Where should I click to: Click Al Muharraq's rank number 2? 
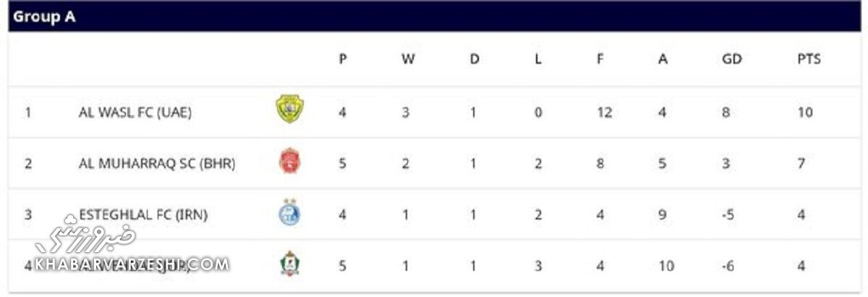pos(28,164)
